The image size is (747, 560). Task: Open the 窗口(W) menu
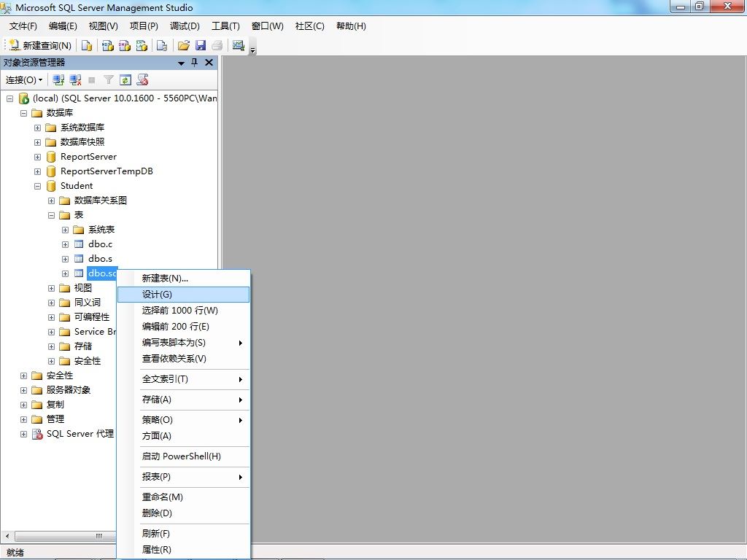click(x=267, y=26)
